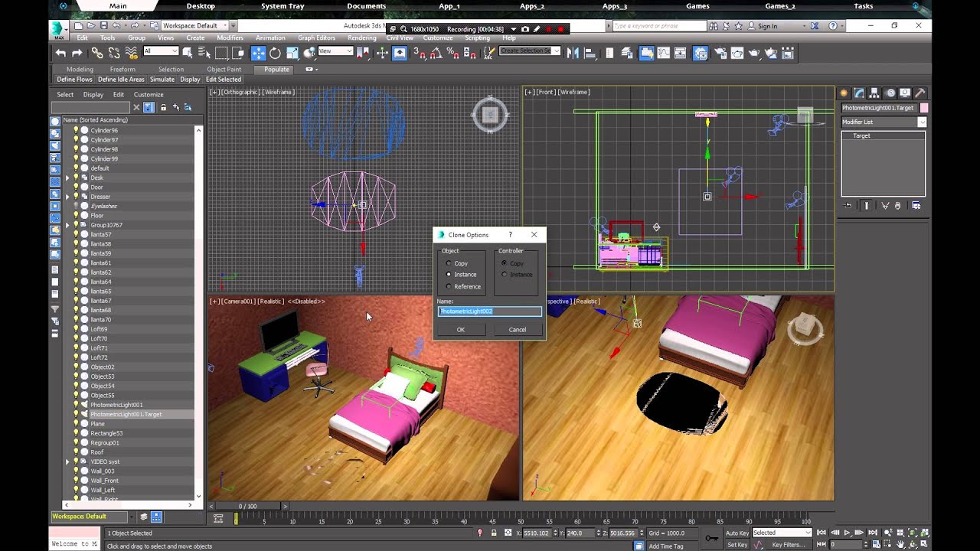980x551 pixels.
Task: Click the Undo arrow in main toolbar
Action: pyautogui.click(x=60, y=53)
